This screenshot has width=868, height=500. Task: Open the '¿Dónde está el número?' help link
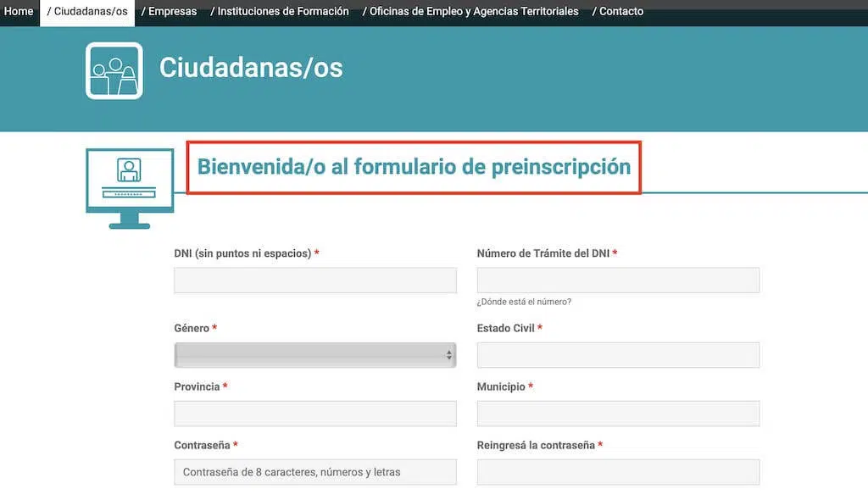coord(523,302)
